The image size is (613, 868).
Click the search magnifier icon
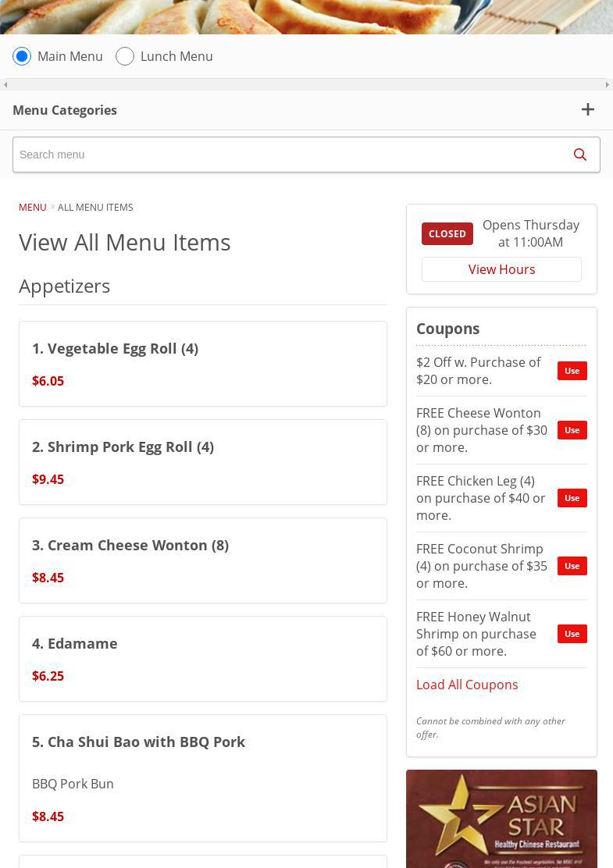pyautogui.click(x=579, y=155)
